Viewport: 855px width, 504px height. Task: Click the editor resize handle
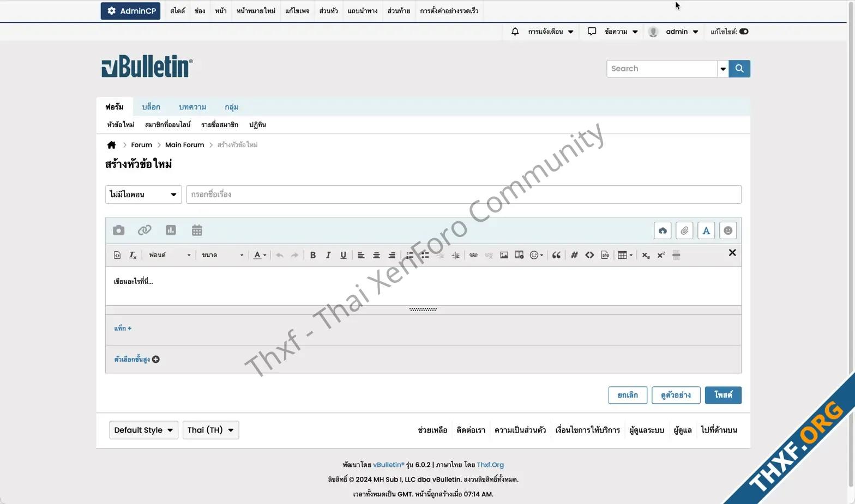pyautogui.click(x=423, y=309)
